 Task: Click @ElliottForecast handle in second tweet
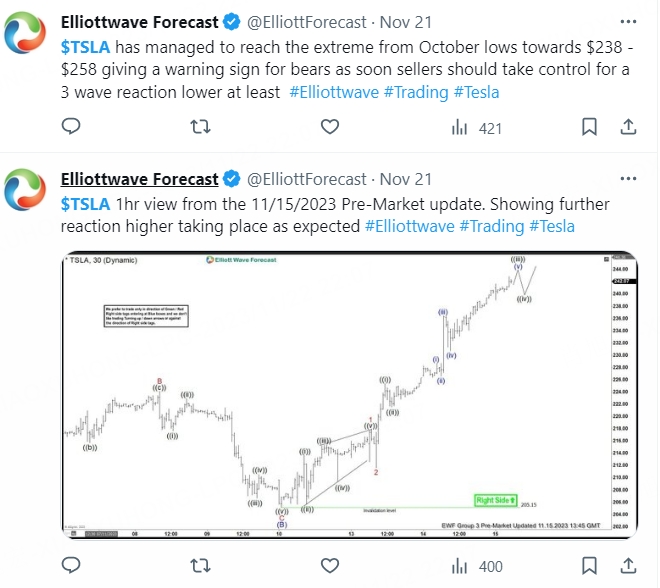tap(306, 179)
